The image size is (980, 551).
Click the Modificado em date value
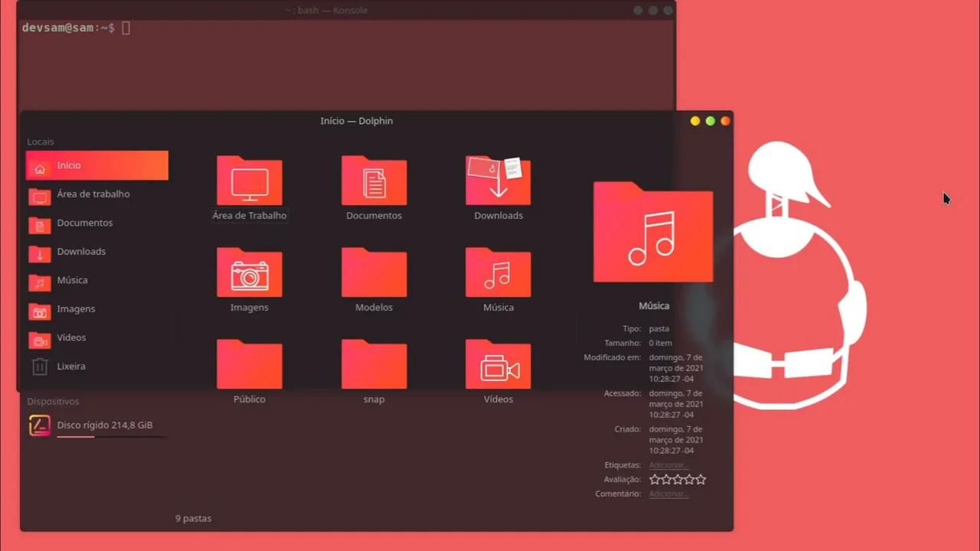[676, 368]
